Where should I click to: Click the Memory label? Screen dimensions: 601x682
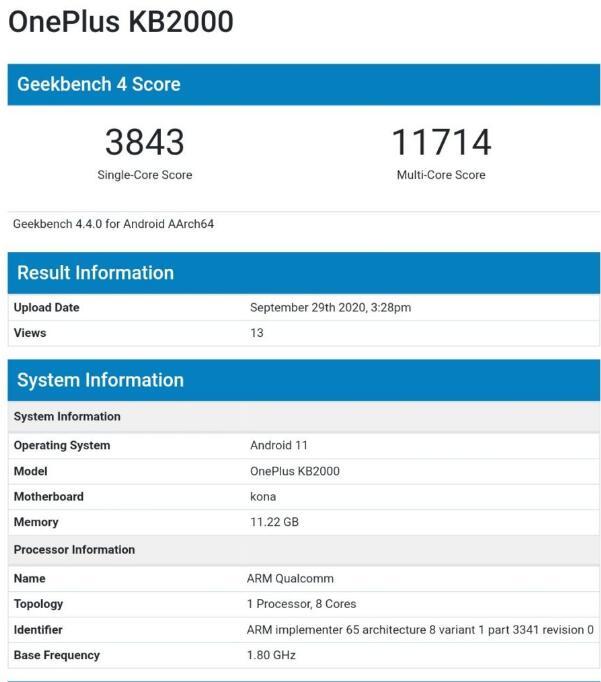36,522
